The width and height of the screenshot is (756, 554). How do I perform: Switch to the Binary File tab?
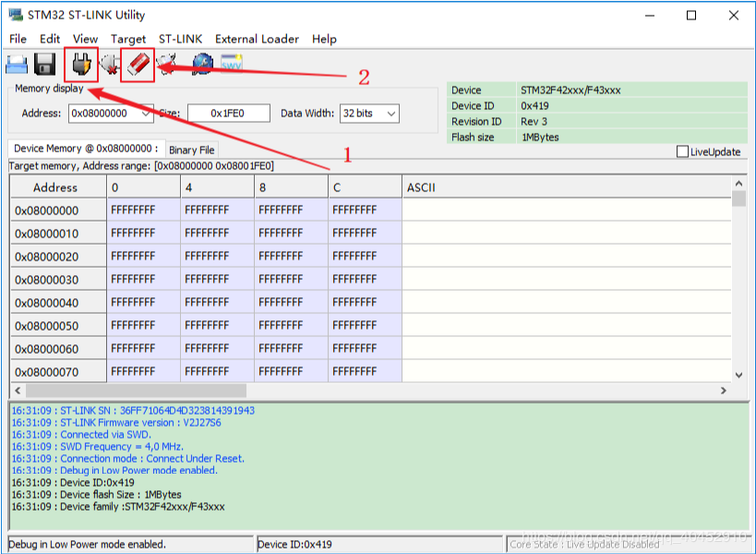coord(191,150)
